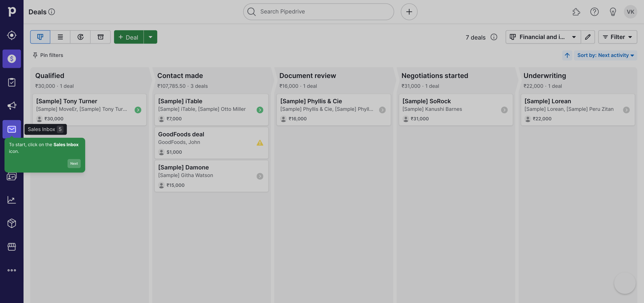The width and height of the screenshot is (644, 303).
Task: Open the GoodFoods deal card
Action: tap(211, 143)
